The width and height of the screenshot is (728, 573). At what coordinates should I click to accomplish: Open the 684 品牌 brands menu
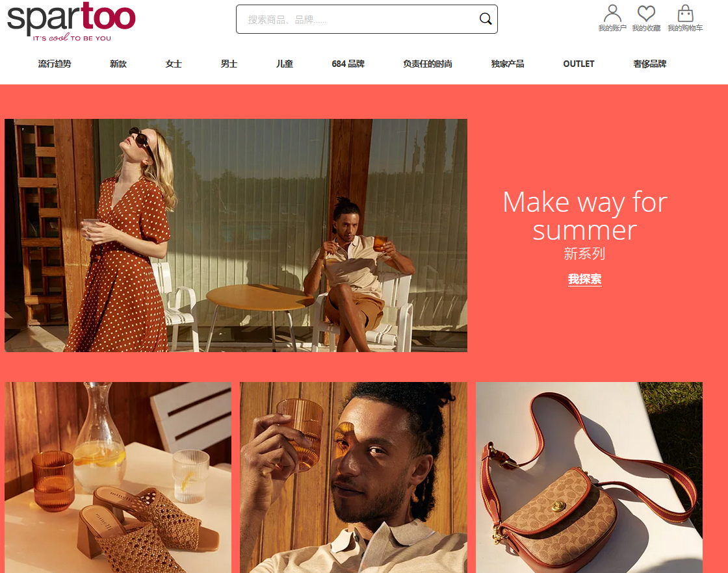coord(348,64)
